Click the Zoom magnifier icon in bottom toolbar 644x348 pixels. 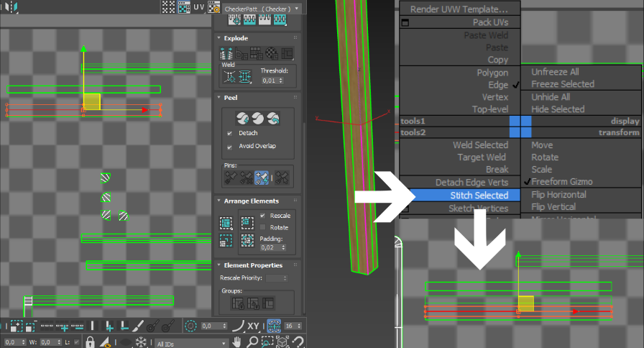[x=252, y=343]
